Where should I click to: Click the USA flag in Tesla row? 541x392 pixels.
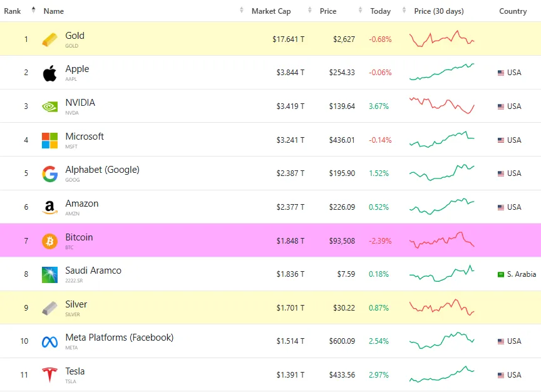click(x=501, y=375)
